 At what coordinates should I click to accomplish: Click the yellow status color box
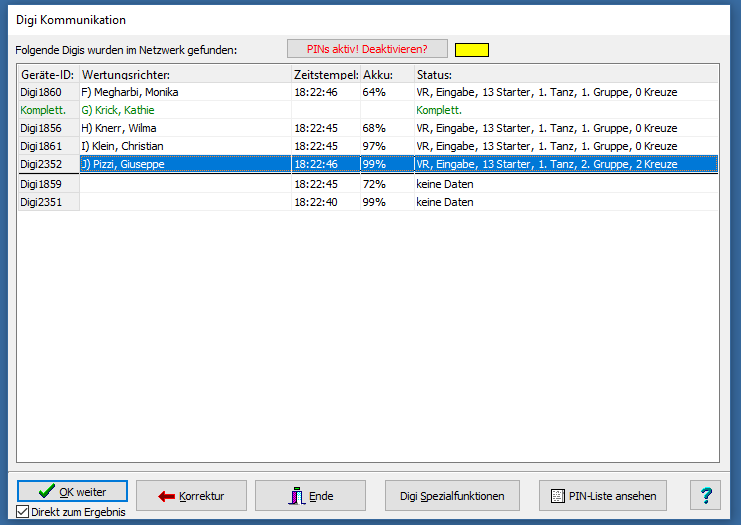click(x=472, y=49)
